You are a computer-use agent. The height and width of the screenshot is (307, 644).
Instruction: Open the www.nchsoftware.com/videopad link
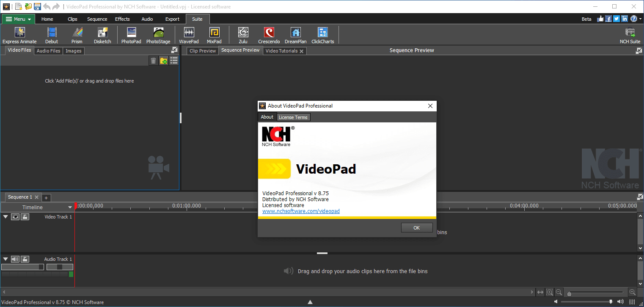[x=301, y=211]
